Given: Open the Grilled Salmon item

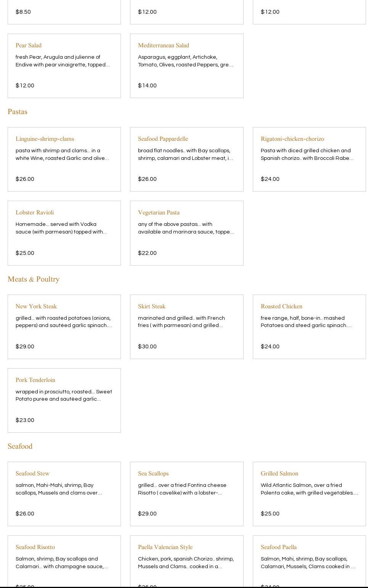Looking at the screenshot, I should point(280,474).
